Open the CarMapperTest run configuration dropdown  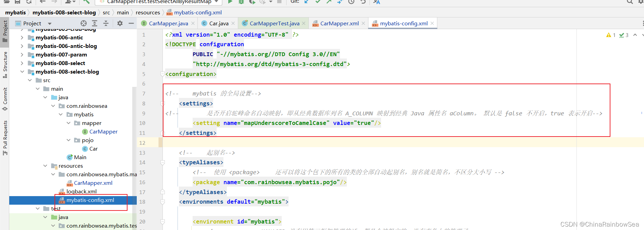[x=217, y=2]
